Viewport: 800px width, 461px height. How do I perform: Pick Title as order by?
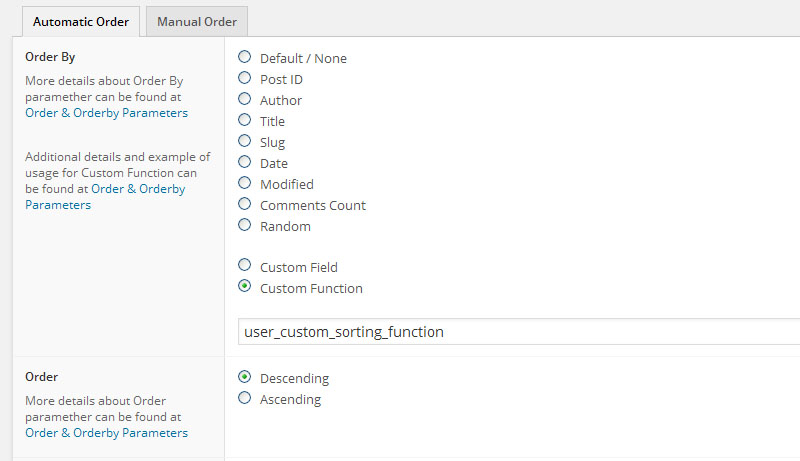click(x=244, y=120)
